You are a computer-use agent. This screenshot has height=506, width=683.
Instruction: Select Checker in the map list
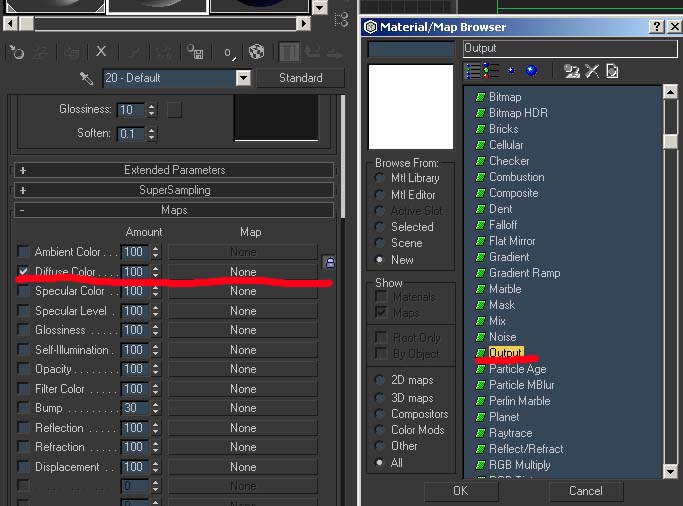point(509,161)
